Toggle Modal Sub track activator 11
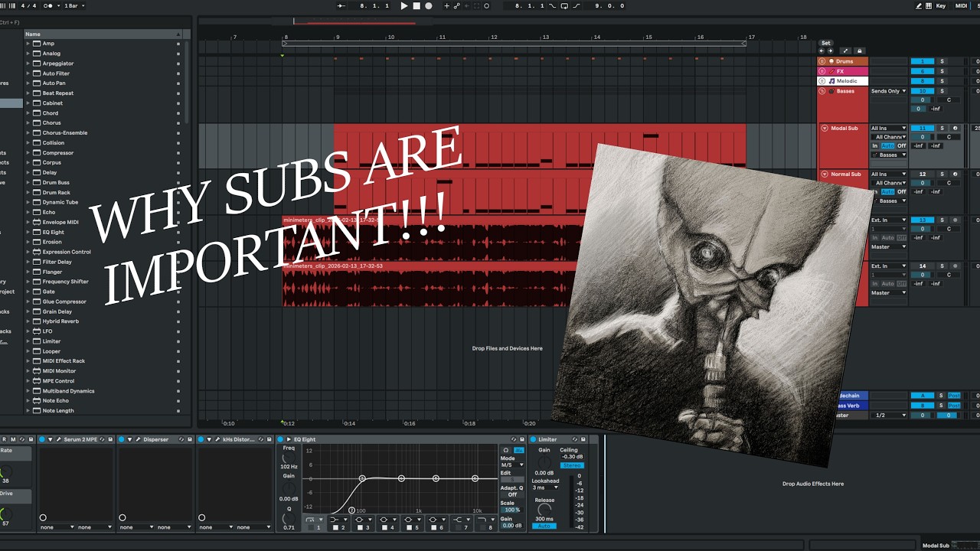The width and height of the screenshot is (980, 551). point(923,128)
